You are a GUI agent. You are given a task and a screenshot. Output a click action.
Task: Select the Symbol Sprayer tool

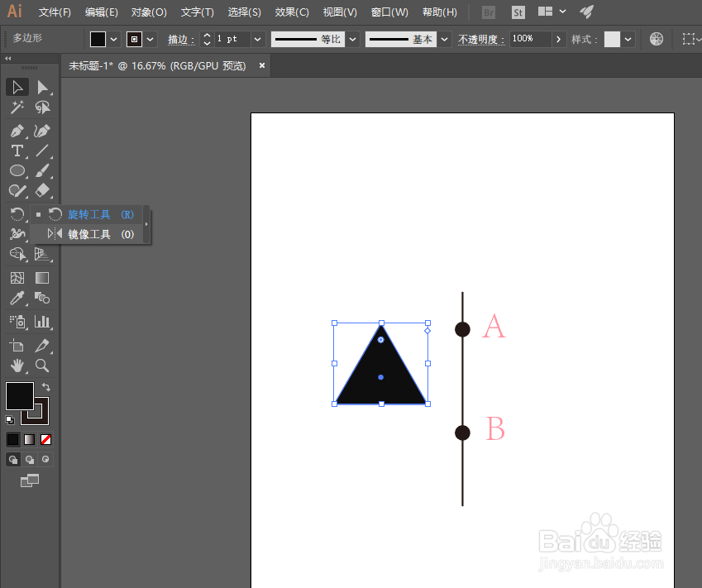pos(17,322)
